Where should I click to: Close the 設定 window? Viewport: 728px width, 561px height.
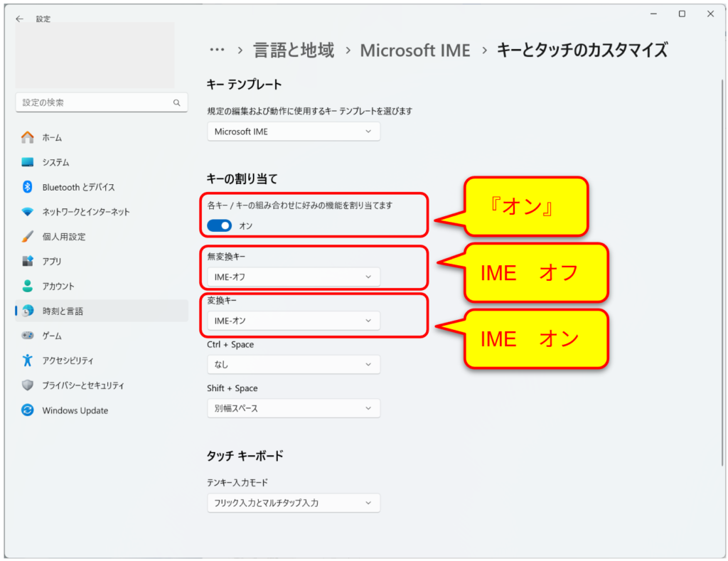coord(710,14)
